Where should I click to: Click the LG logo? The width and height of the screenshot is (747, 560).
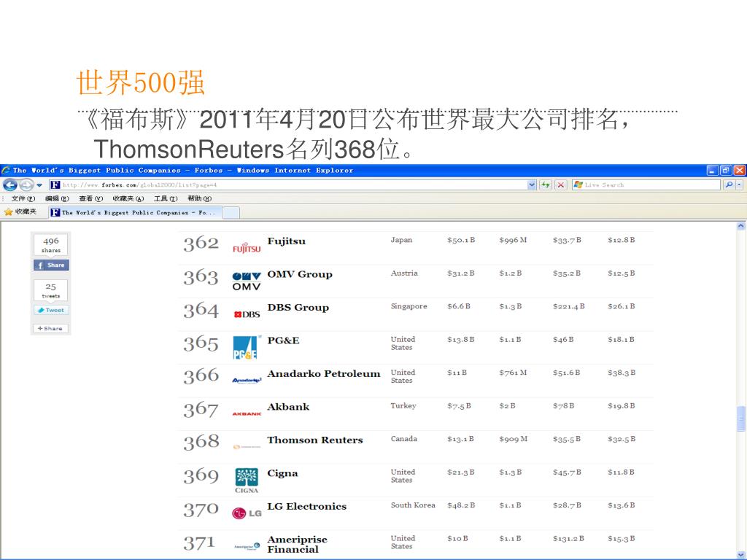(247, 513)
